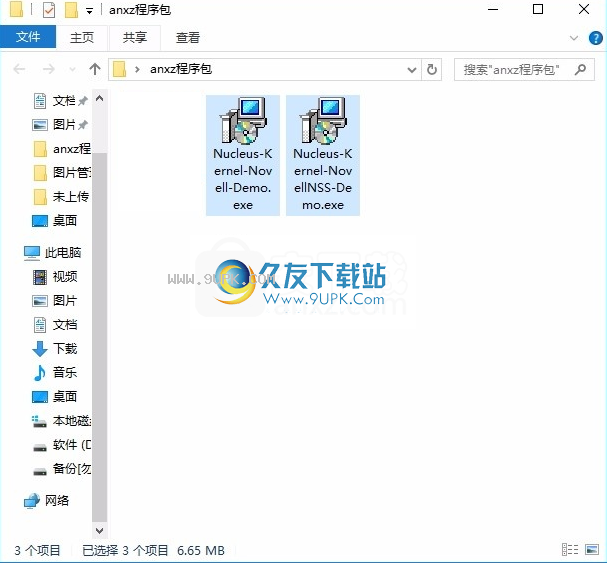Switch to large icons view in status bar
Image resolution: width=607 pixels, height=564 pixels.
[x=592, y=550]
